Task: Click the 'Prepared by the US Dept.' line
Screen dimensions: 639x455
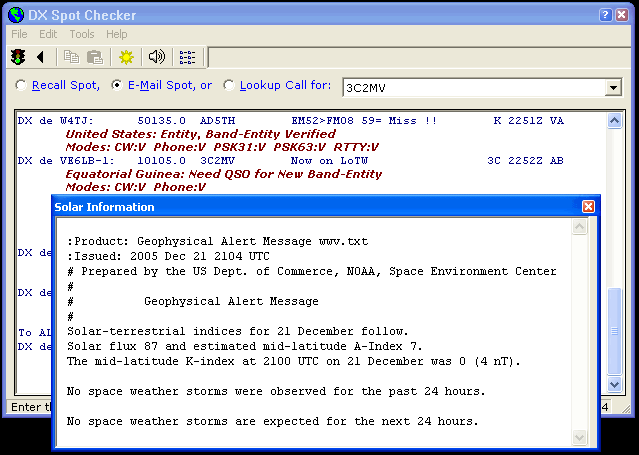Action: 312,272
